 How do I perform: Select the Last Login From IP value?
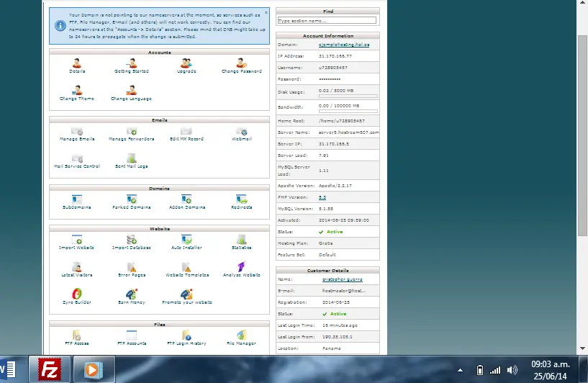(x=338, y=337)
